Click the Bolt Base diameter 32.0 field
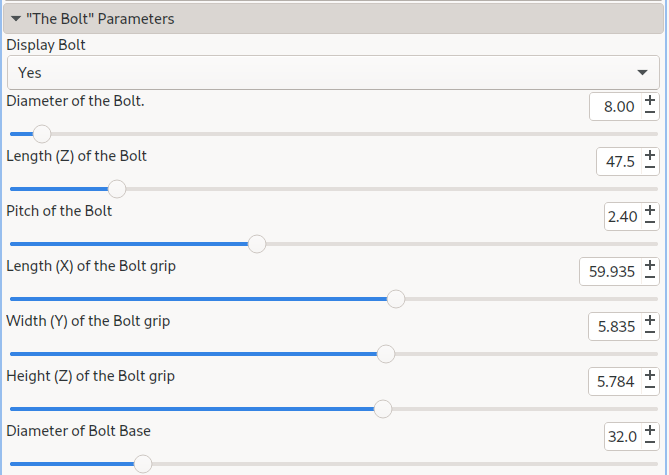The width and height of the screenshot is (669, 475). 620,437
